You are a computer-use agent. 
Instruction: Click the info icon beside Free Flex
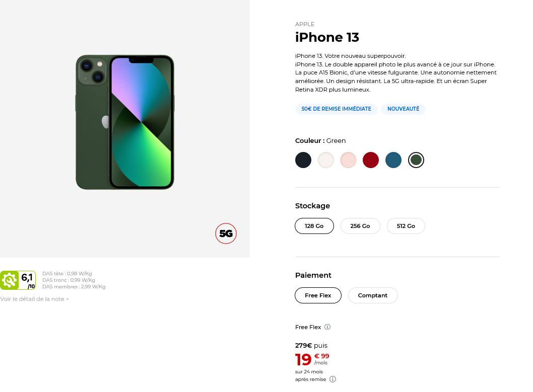327,327
